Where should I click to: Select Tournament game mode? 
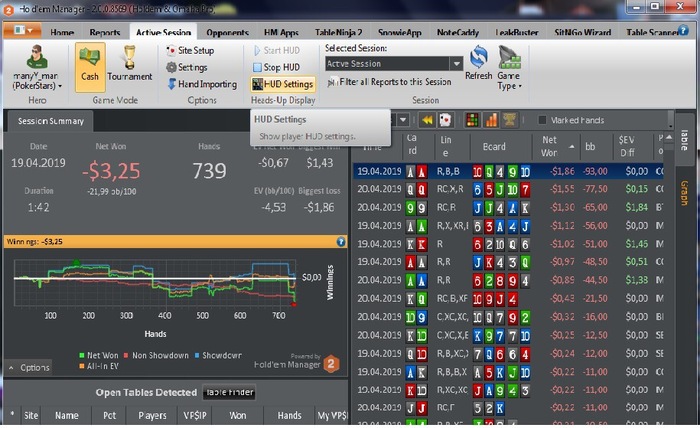tap(129, 64)
